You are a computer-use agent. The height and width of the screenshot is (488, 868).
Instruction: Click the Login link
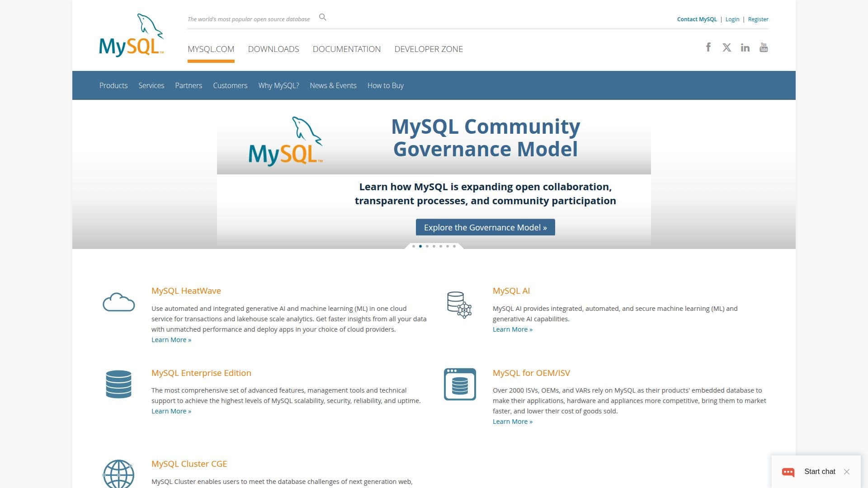(732, 19)
